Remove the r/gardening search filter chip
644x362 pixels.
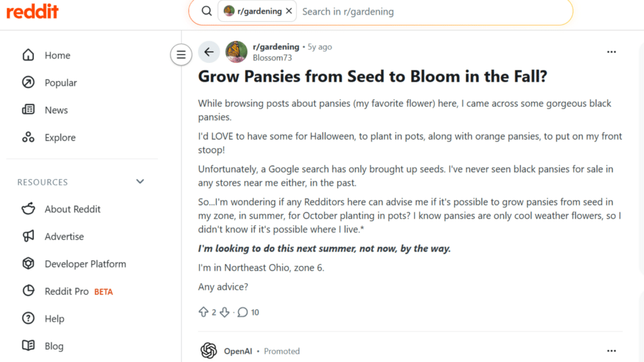tap(288, 11)
